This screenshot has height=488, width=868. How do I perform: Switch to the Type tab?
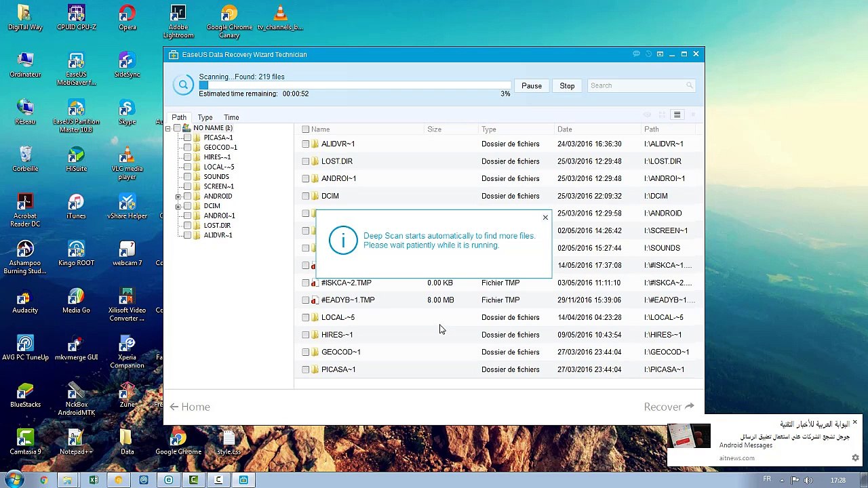(x=205, y=117)
